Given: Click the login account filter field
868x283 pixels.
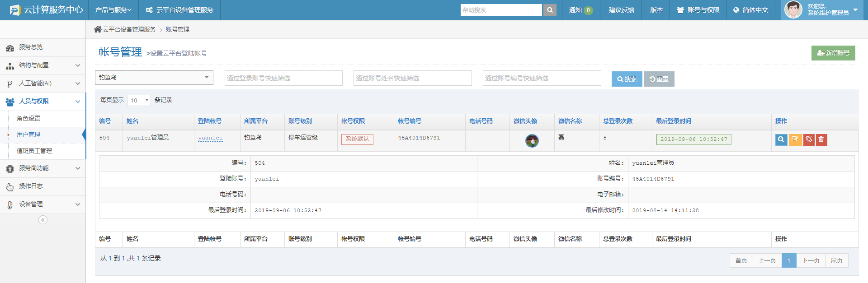Looking at the screenshot, I should click(x=283, y=78).
